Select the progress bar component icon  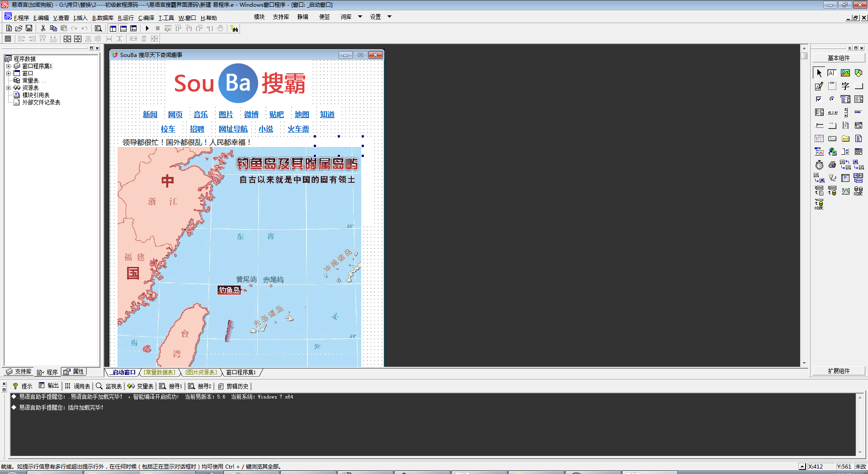coord(859,112)
